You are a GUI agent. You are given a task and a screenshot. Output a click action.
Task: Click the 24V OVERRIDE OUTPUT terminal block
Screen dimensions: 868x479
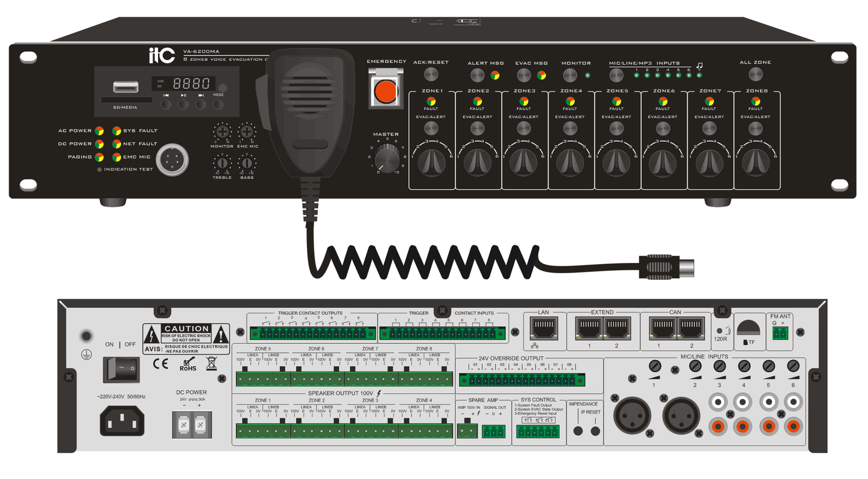pyautogui.click(x=522, y=379)
